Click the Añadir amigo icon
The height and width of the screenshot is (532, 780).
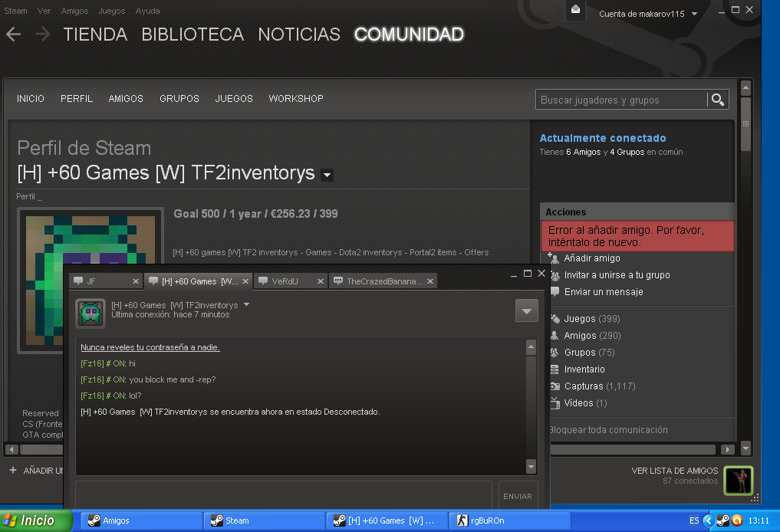tap(554, 258)
